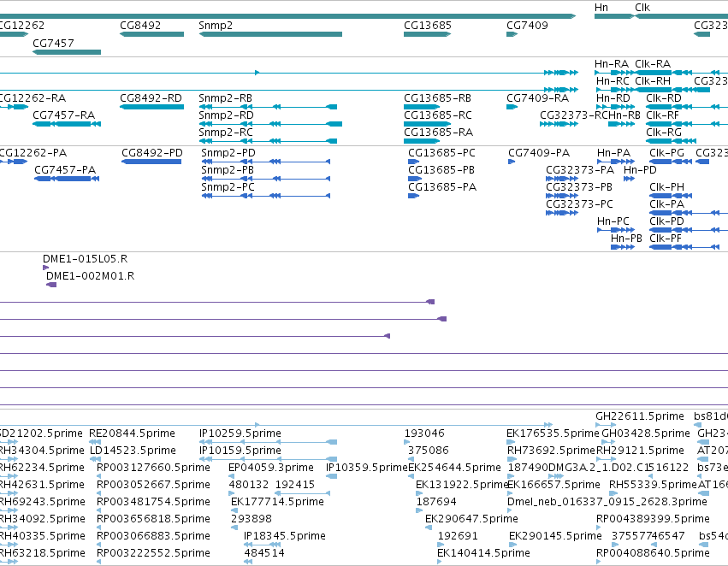This screenshot has height=566, width=728.
Task: Click protein label Hn-PD
Action: [640, 170]
